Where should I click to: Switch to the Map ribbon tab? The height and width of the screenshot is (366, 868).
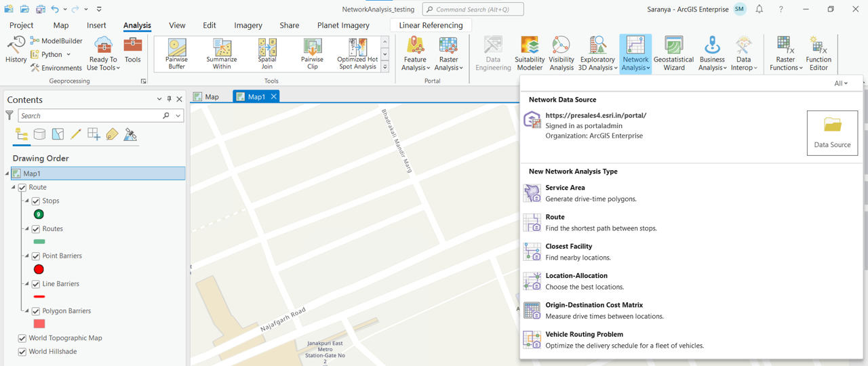point(61,25)
